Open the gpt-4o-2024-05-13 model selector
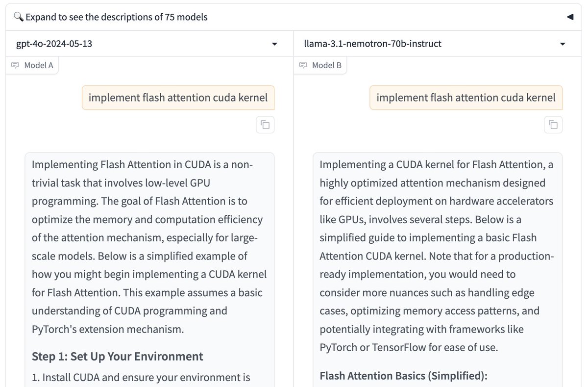Screen dimensions: 588x387 point(142,44)
